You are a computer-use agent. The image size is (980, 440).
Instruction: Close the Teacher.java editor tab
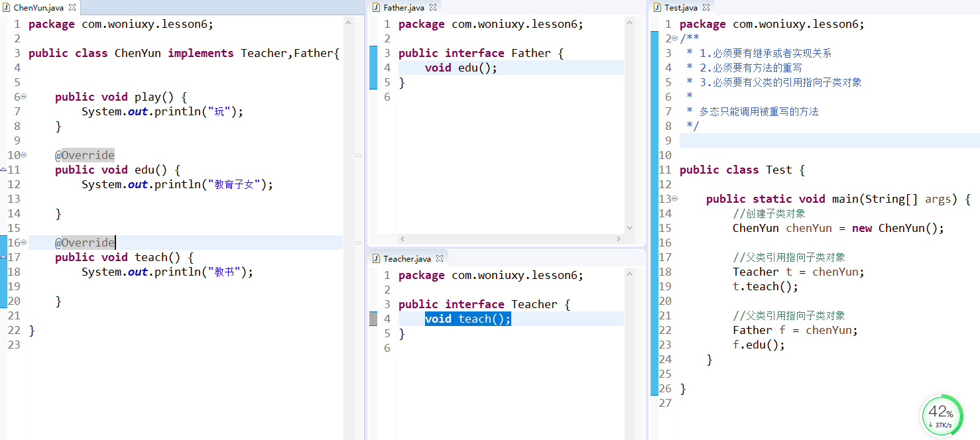(440, 258)
